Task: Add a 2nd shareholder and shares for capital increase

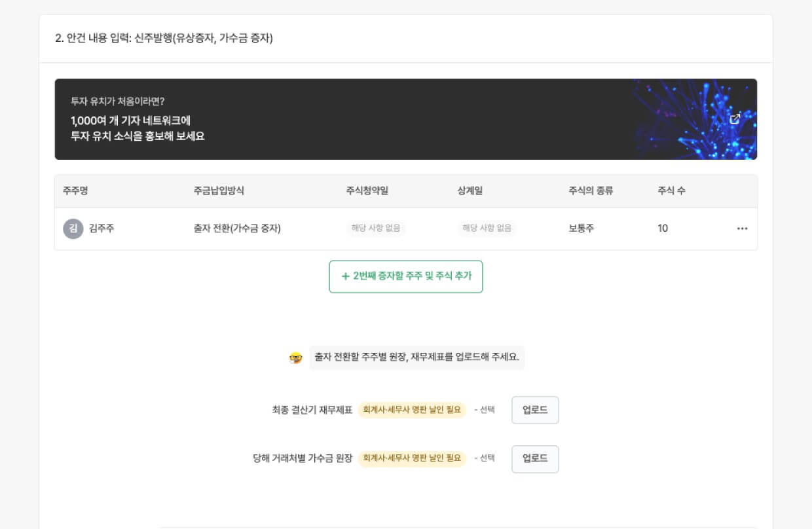Action: [x=406, y=276]
